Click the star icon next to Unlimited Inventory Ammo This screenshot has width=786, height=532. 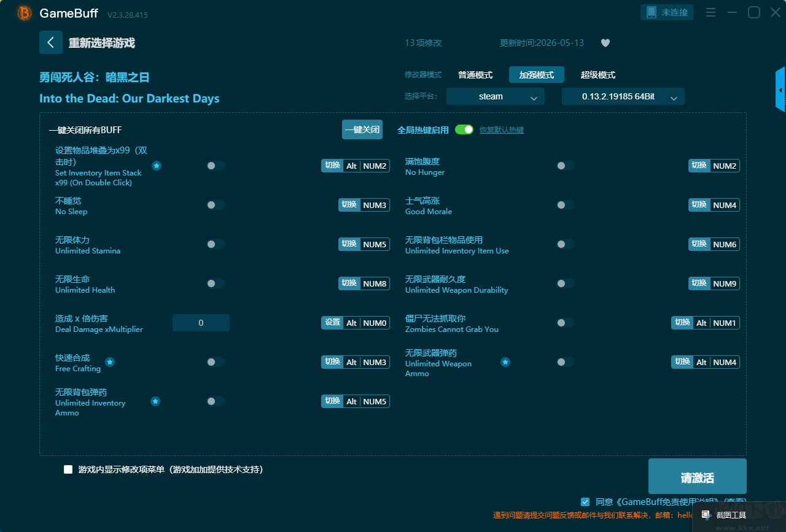coord(155,401)
